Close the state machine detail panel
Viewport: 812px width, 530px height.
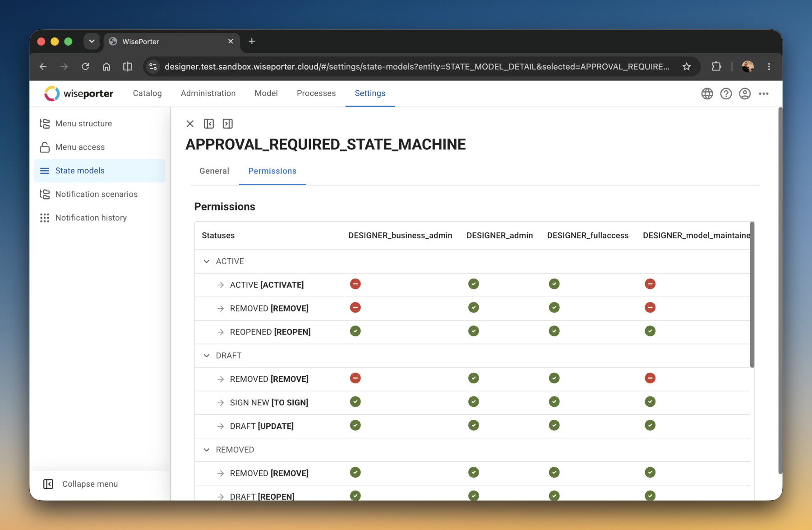(x=190, y=124)
